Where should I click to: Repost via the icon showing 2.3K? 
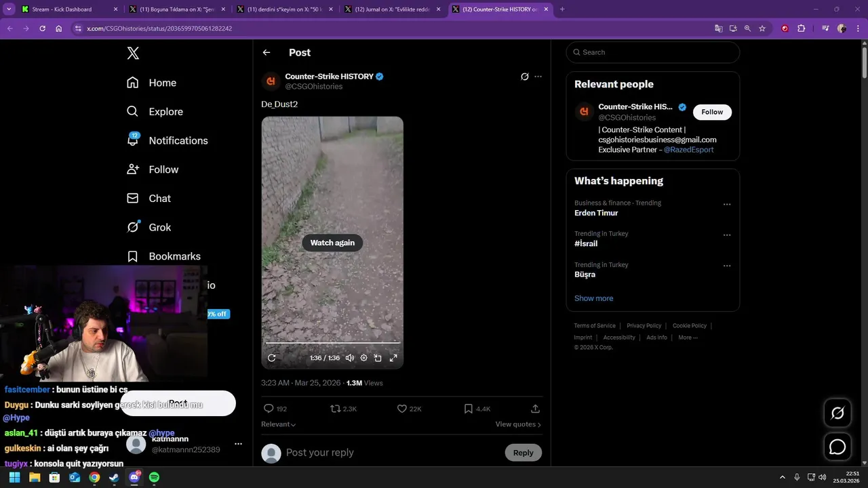[343, 409]
